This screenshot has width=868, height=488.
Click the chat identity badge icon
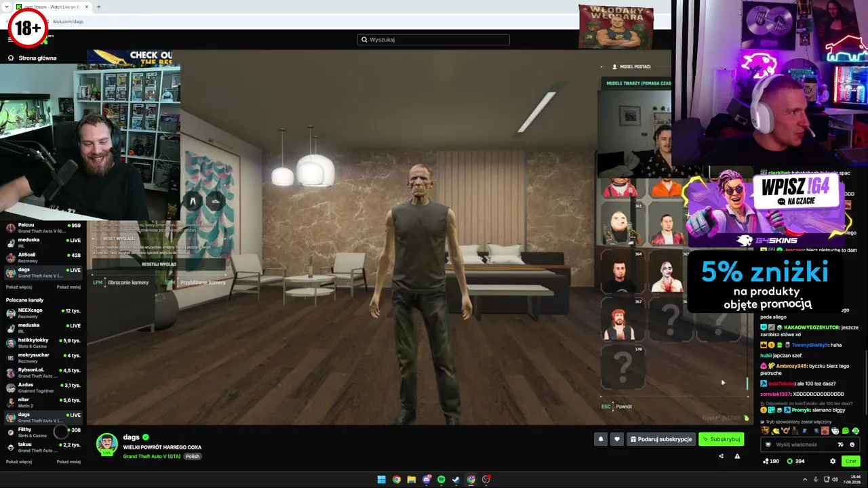coord(768,445)
